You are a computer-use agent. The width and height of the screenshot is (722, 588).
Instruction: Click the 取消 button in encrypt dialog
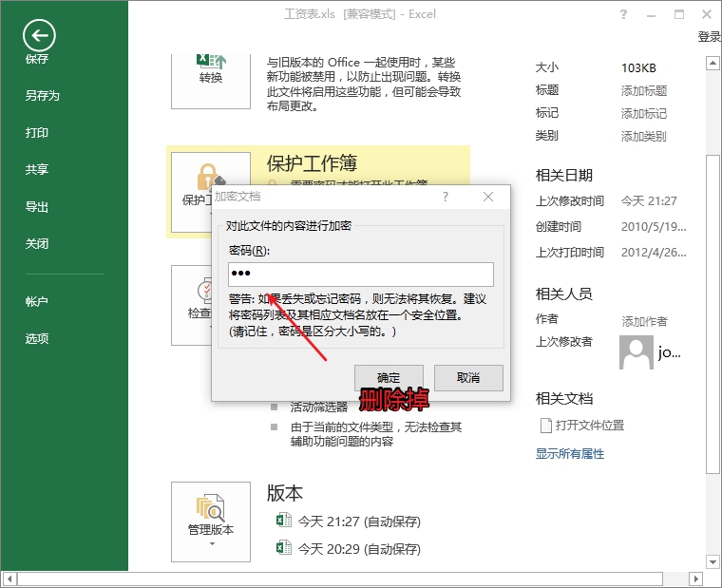(x=468, y=378)
